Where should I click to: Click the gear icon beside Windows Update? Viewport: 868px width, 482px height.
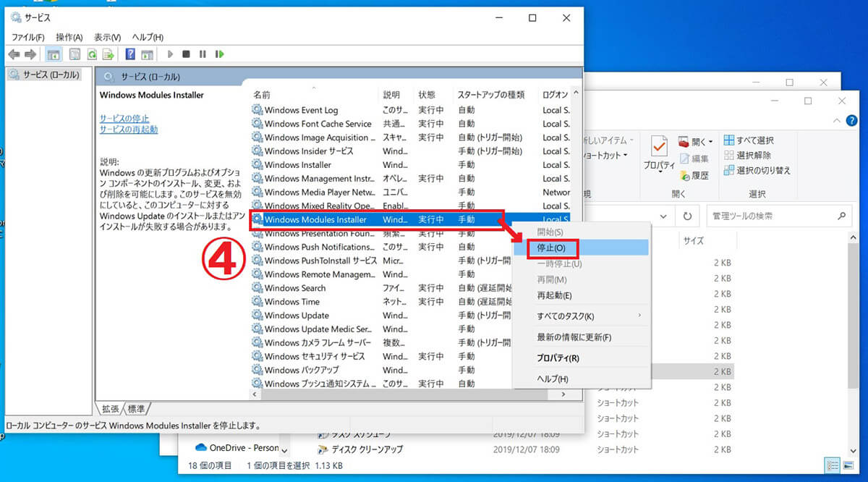coord(257,316)
